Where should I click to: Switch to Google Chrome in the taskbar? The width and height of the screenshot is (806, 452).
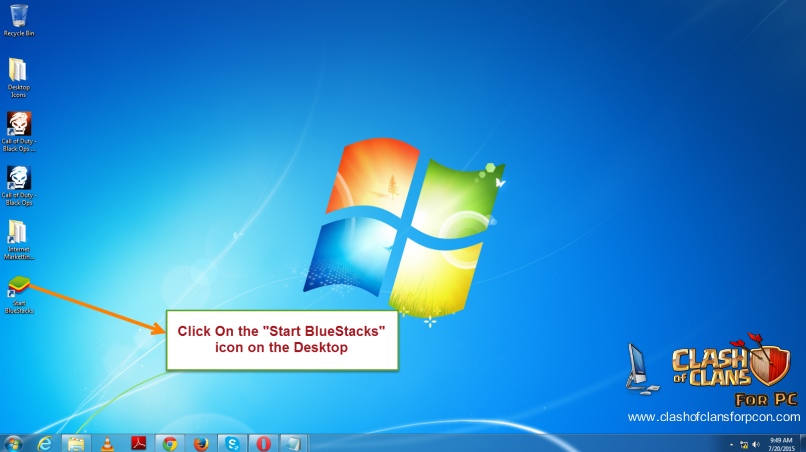(x=170, y=443)
